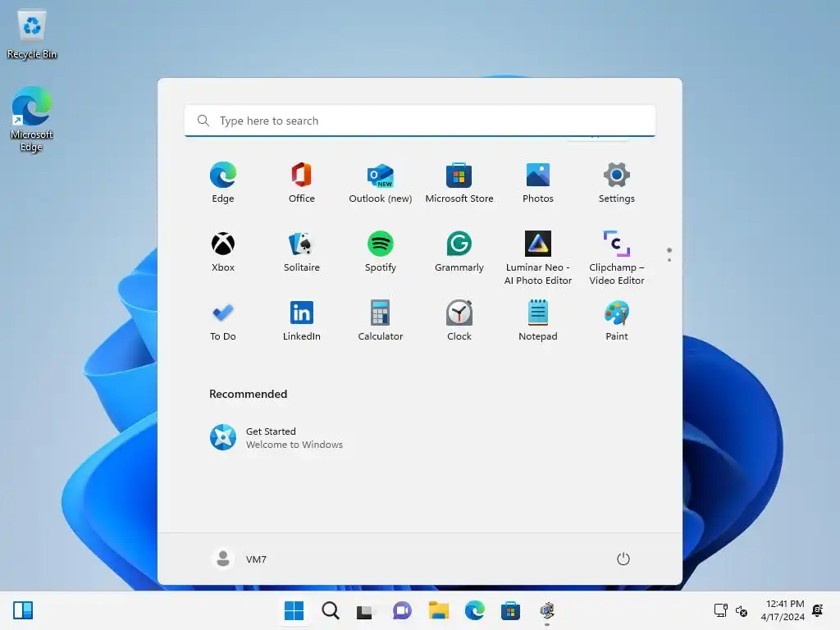
Task: Launch Spotify from Start menu
Action: pyautogui.click(x=381, y=251)
